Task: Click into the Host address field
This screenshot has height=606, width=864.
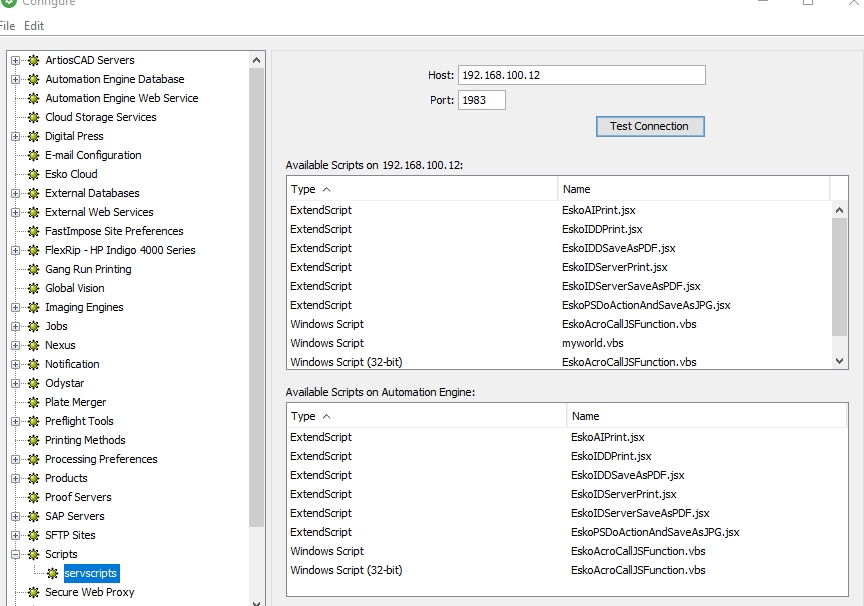Action: (581, 75)
